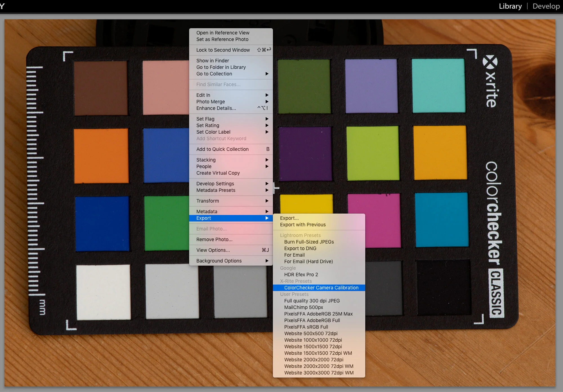The image size is (563, 392).
Task: Choose Burn Full-Sized JPEGs preset
Action: click(319, 242)
